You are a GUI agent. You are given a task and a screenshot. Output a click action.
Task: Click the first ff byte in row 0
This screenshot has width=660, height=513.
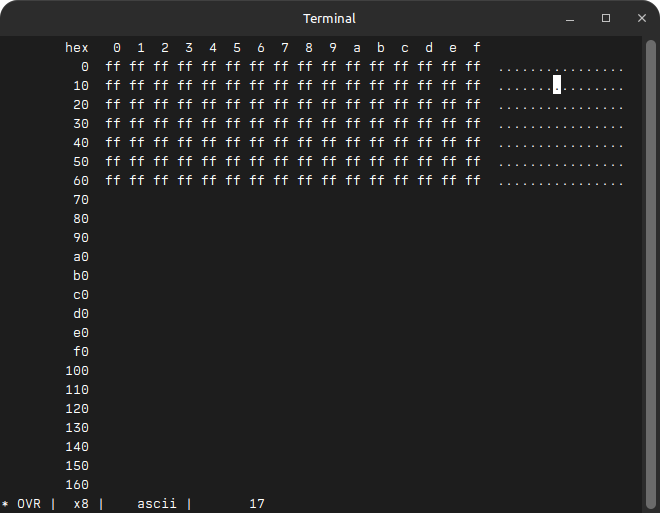click(113, 67)
